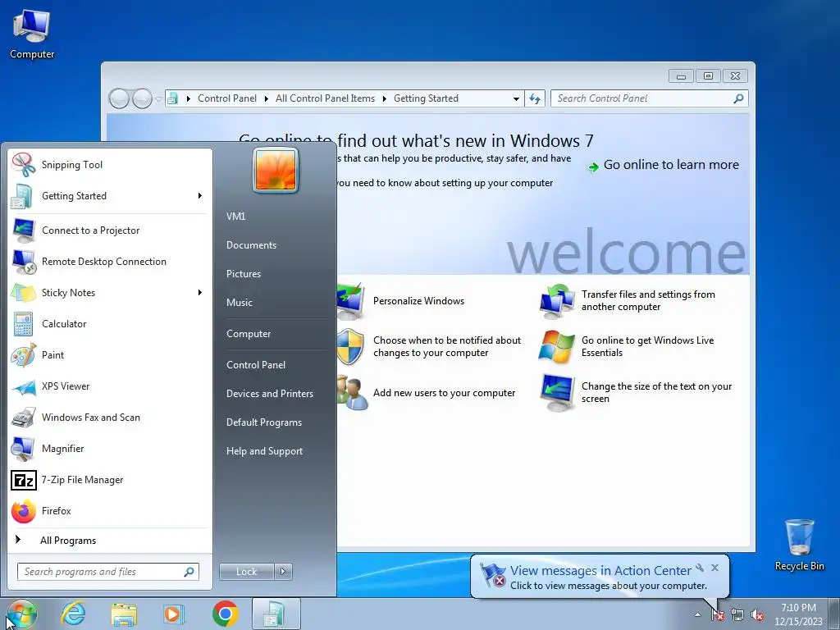This screenshot has height=630, width=840.
Task: Expand Getting Started submenu arrow
Action: point(200,196)
